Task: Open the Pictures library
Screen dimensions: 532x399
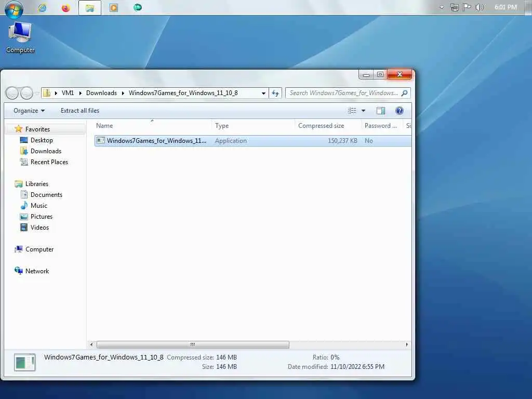Action: pos(42,217)
